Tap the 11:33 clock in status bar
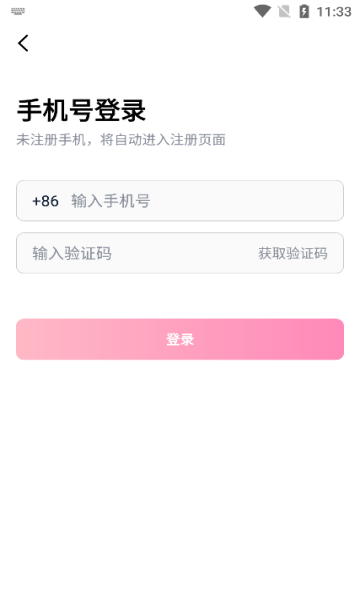Viewport: 360px width, 600px height. (x=334, y=12)
